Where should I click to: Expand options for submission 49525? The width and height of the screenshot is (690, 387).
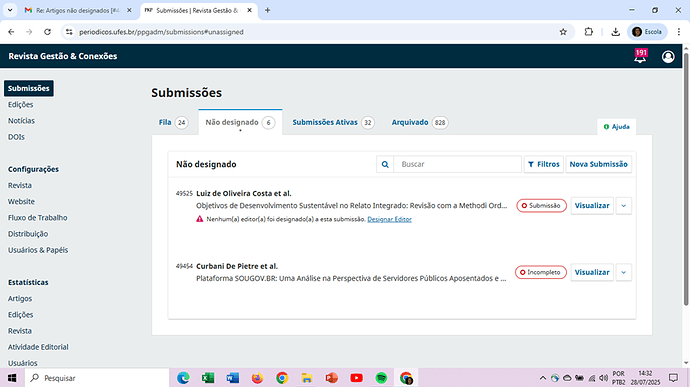tap(624, 206)
